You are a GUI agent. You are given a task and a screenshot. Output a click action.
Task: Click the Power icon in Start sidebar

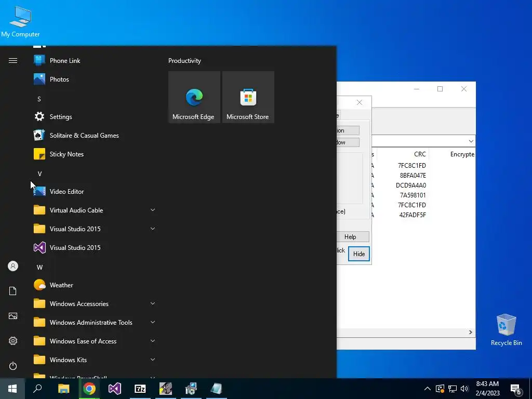13,366
